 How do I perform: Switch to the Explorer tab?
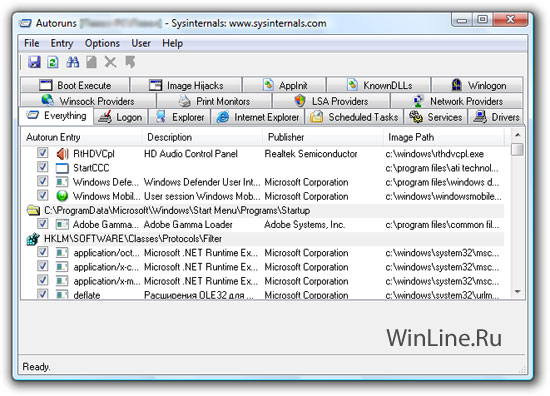point(180,117)
